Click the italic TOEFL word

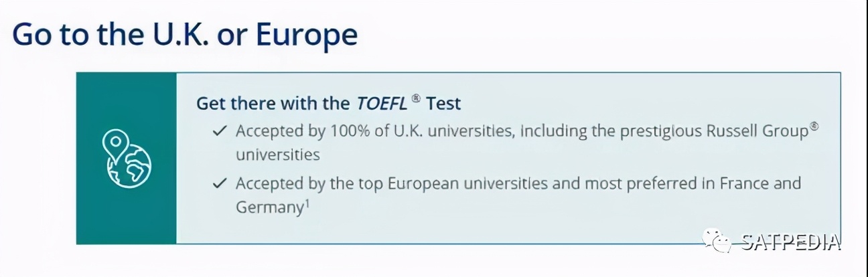[x=381, y=104]
